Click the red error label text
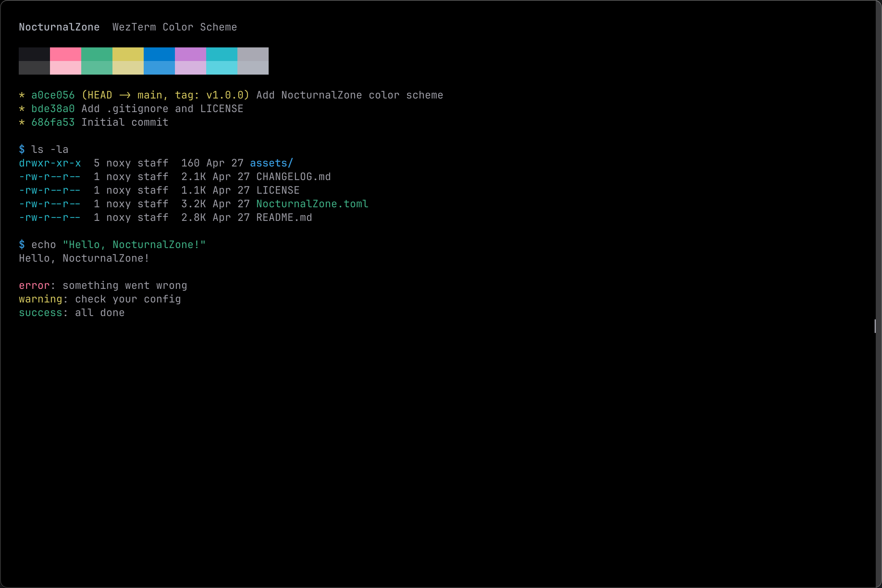Screen dimensions: 882x588 34,286
